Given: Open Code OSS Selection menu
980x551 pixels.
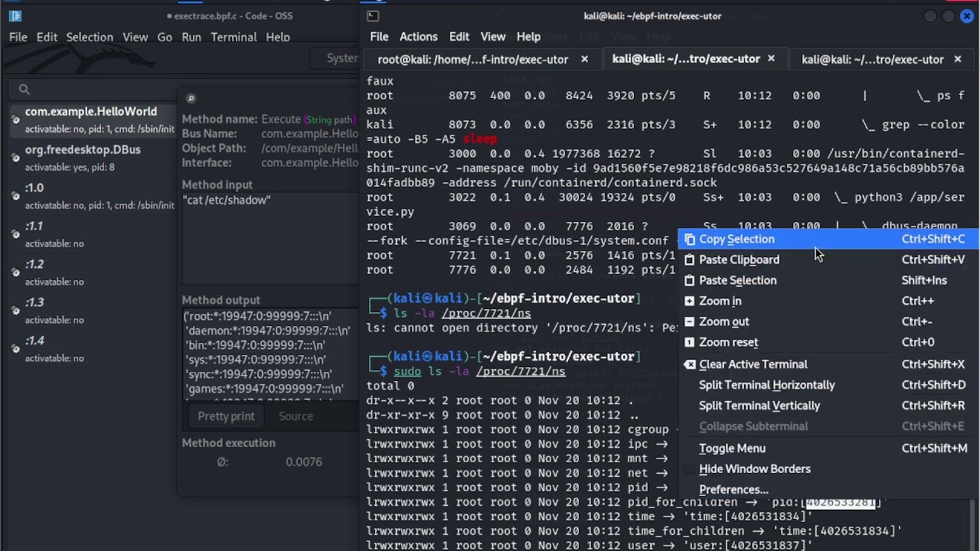Looking at the screenshot, I should click(90, 37).
